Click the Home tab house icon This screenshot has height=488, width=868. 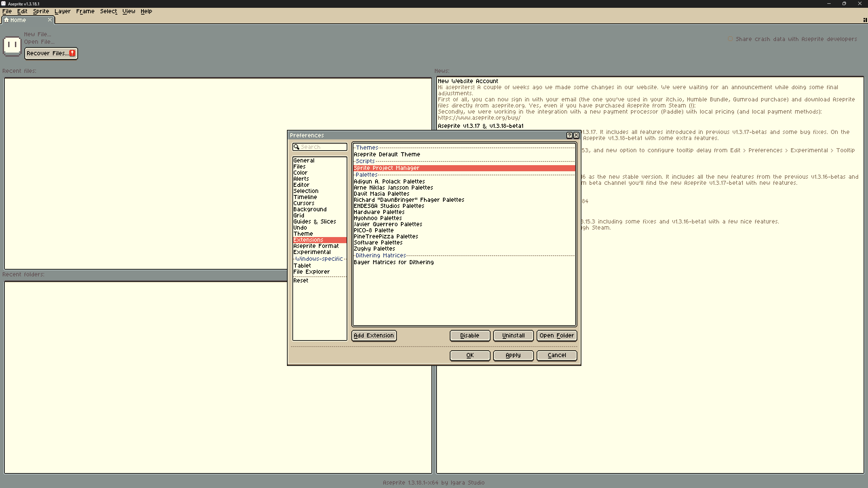tap(6, 20)
